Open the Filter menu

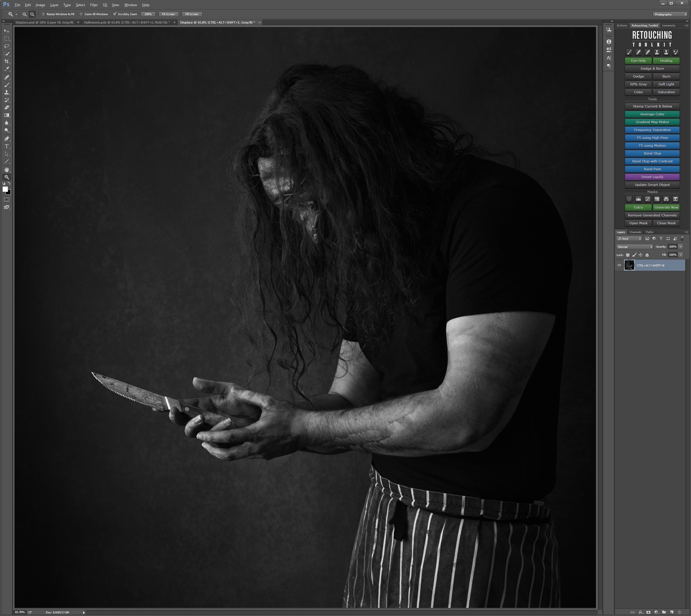pos(94,5)
